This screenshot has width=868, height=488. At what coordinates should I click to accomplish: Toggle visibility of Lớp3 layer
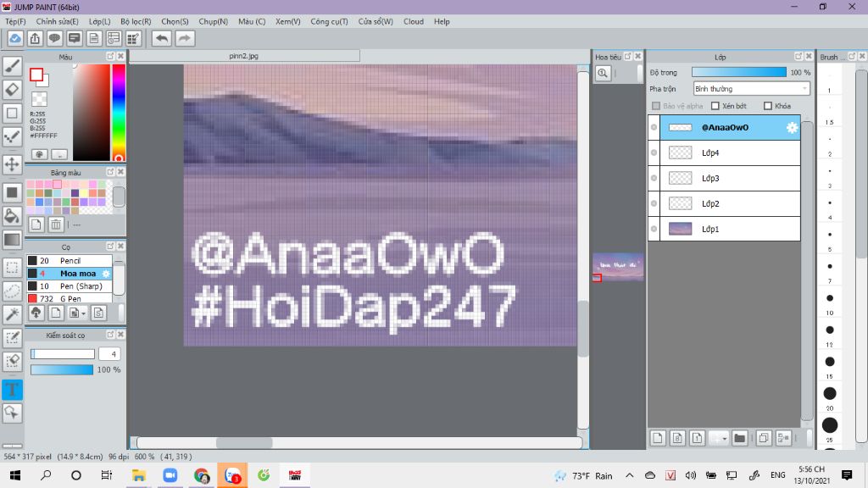[x=654, y=178]
